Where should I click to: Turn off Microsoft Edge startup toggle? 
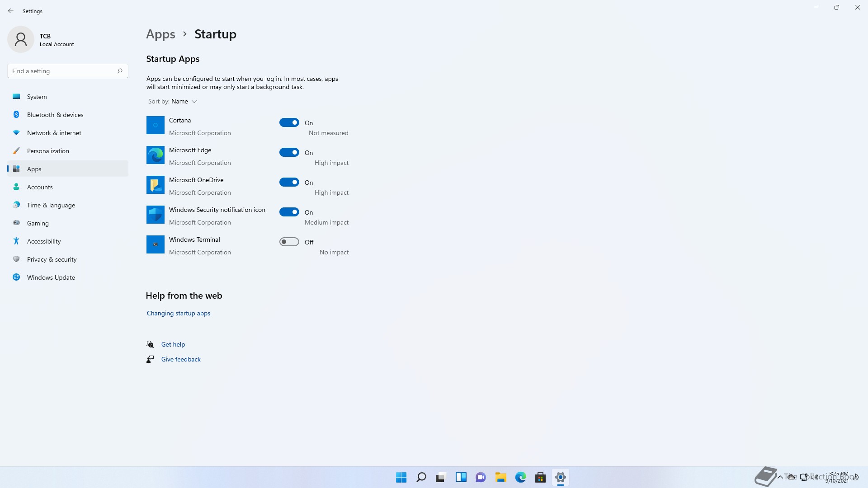click(289, 152)
